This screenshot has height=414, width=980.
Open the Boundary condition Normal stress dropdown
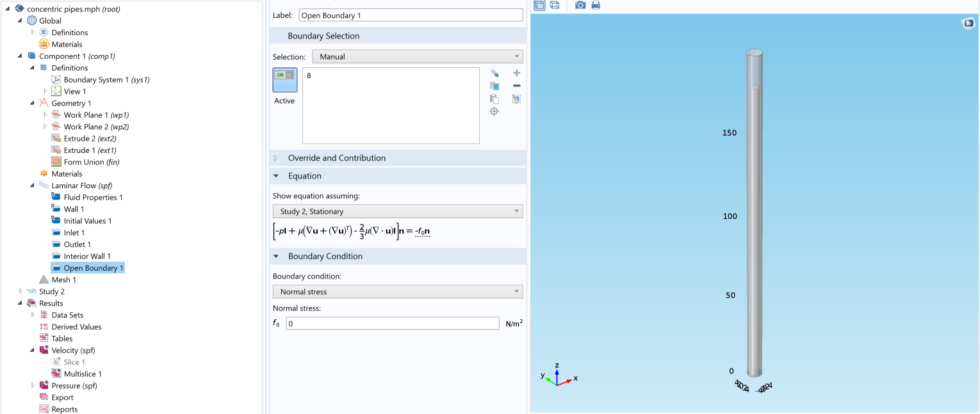[x=397, y=292]
